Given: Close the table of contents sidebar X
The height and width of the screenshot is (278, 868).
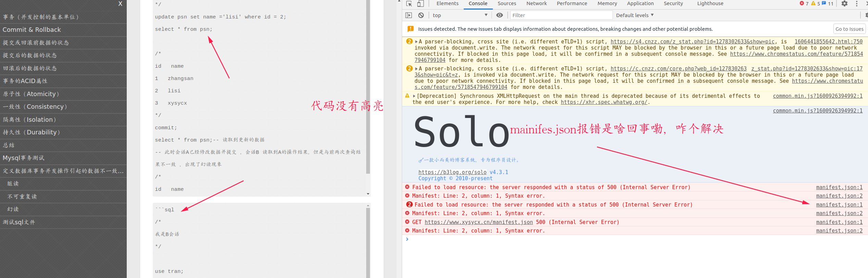Looking at the screenshot, I should [120, 4].
